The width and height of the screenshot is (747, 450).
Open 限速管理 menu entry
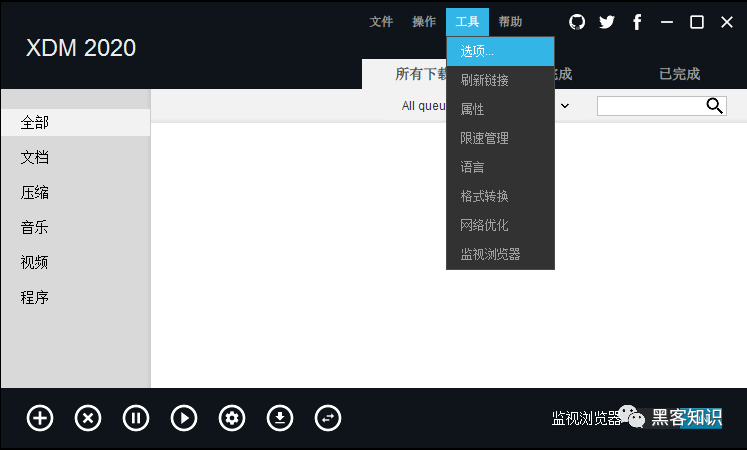[500, 138]
